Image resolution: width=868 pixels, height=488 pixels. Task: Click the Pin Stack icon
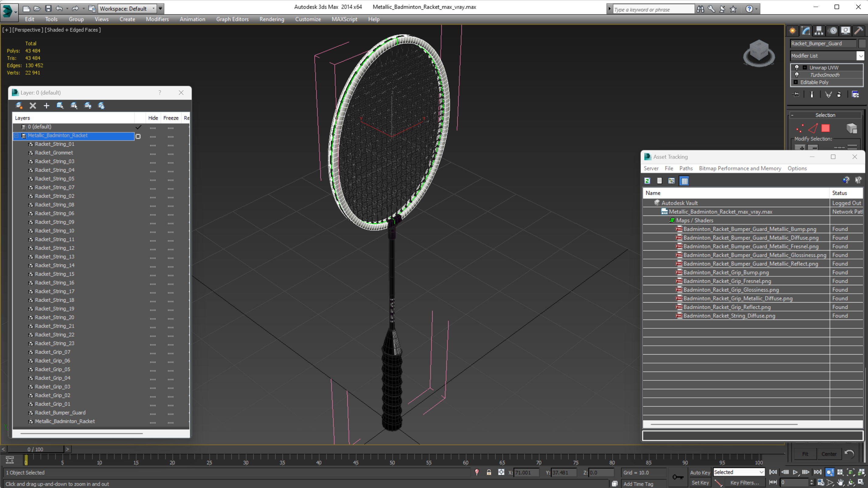(x=796, y=95)
